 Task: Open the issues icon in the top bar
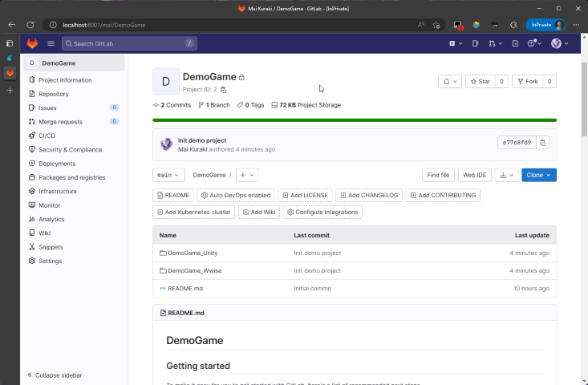pyautogui.click(x=475, y=43)
